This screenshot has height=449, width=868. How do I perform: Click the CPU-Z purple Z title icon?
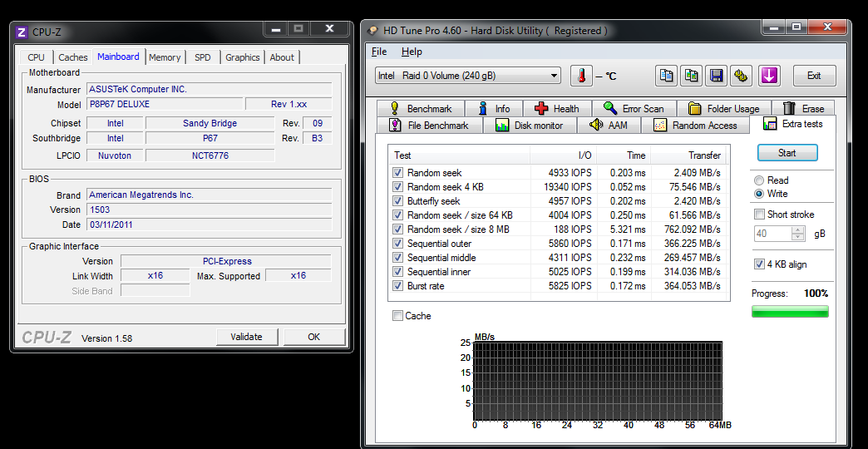click(x=22, y=32)
